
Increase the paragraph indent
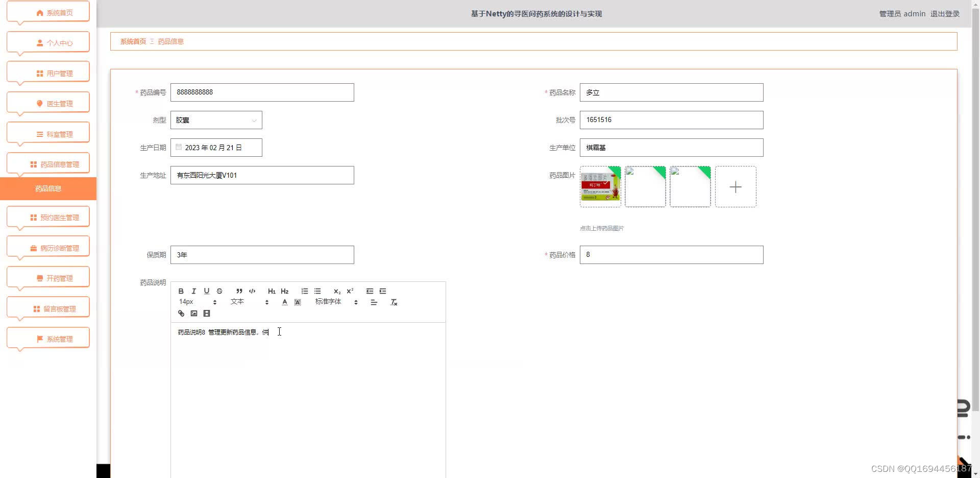383,291
